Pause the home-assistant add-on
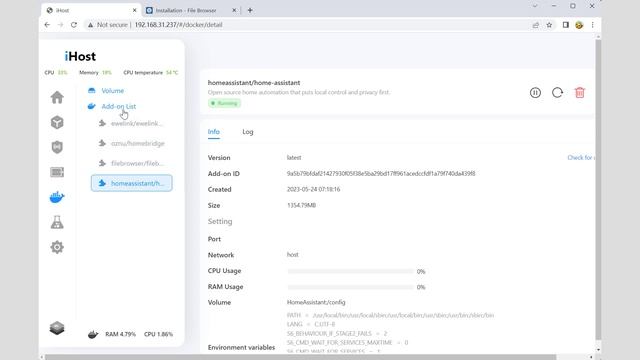 535,93
